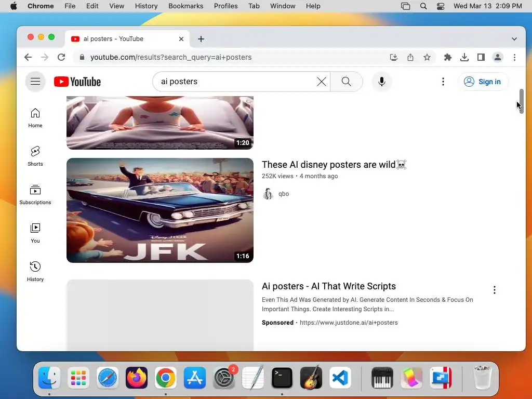
Task: View site information lock icon
Action: point(82,57)
